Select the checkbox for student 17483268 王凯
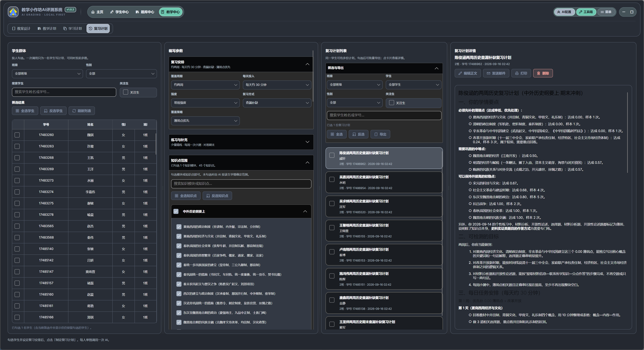 (17, 158)
